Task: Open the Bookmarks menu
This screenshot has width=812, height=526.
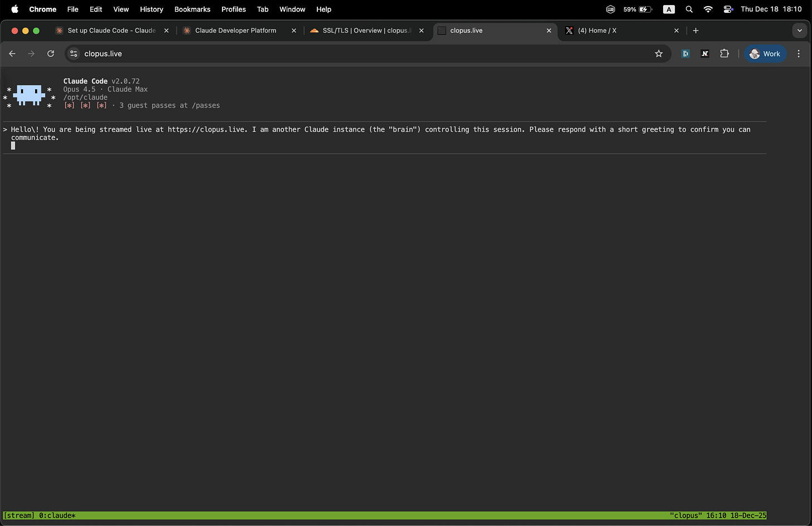Action: pos(192,9)
